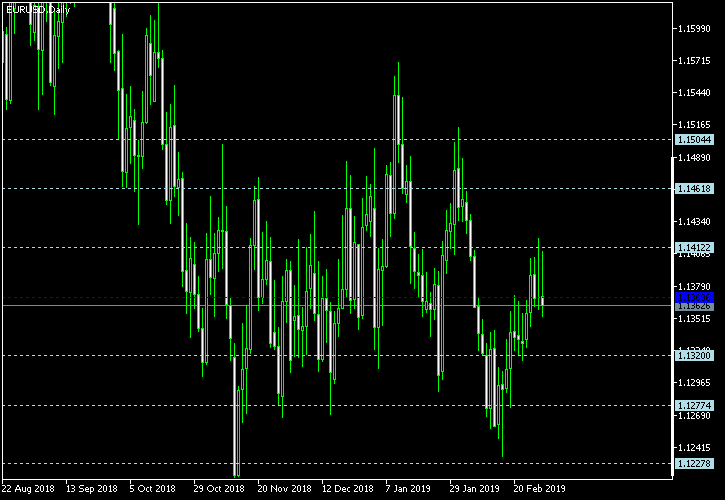Viewport: 725px width, 500px height.
Task: Click the 1.12965 price scale value
Action: pos(694,383)
